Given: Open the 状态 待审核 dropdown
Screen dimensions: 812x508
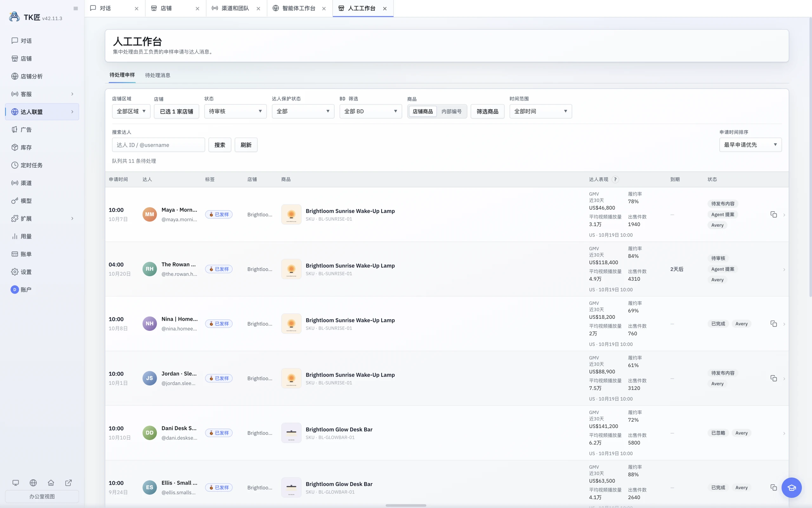Looking at the screenshot, I should tap(235, 111).
